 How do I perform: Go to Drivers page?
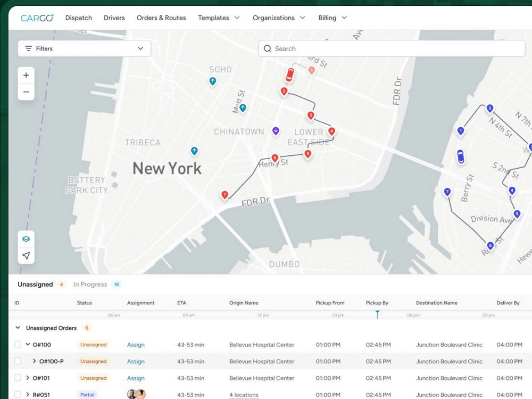click(x=114, y=18)
